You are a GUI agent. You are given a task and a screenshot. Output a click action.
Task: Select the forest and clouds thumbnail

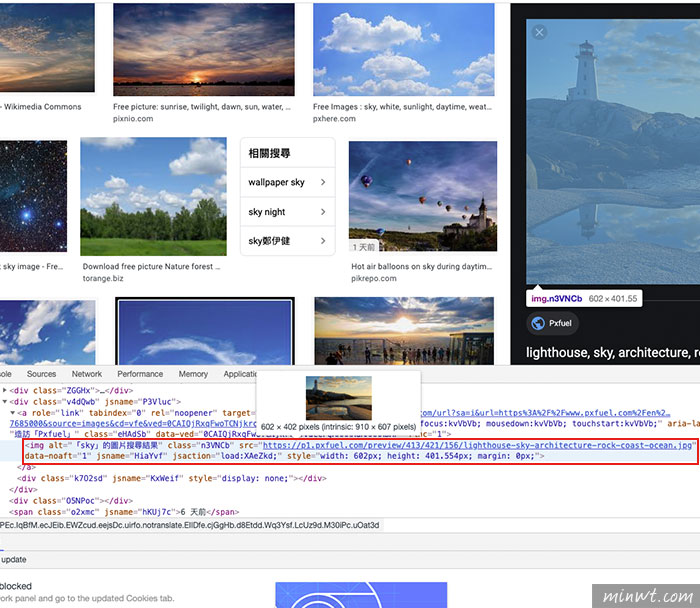pyautogui.click(x=153, y=196)
